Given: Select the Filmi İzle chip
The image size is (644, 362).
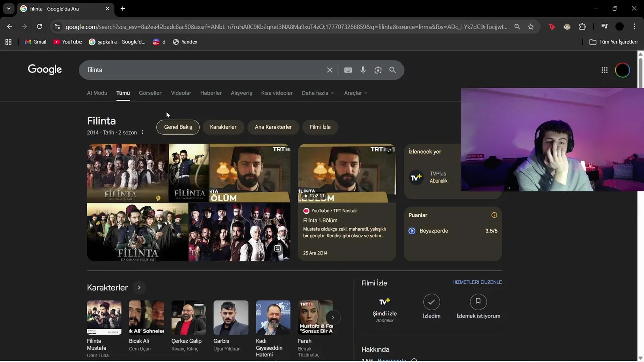Looking at the screenshot, I should tap(320, 127).
